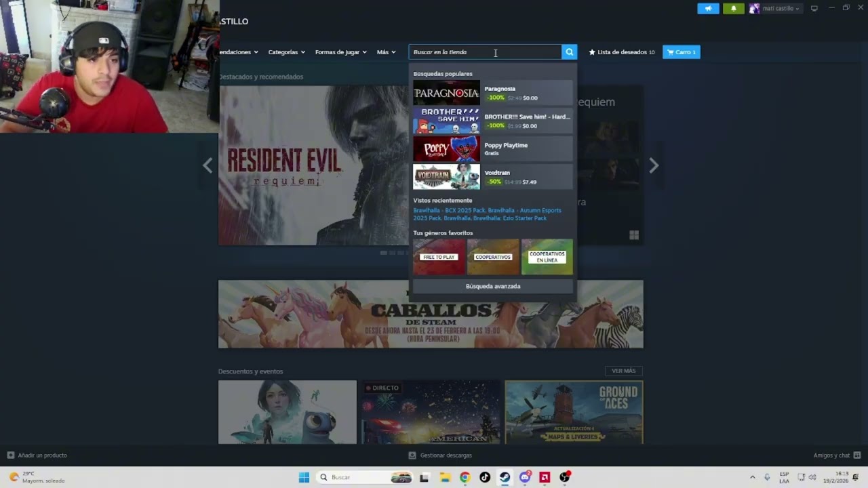Expand the mati castillo account dropdown
Viewport: 868px width, 488px height.
(797, 9)
